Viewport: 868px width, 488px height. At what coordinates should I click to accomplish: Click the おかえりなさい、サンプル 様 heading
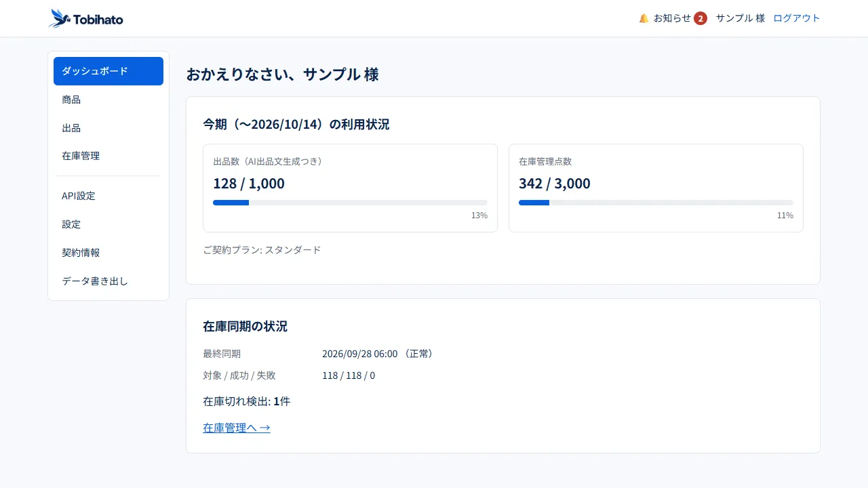tap(283, 75)
